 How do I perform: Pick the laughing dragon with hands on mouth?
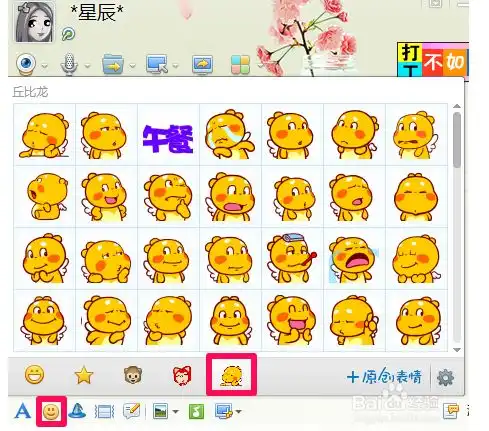pos(292,320)
